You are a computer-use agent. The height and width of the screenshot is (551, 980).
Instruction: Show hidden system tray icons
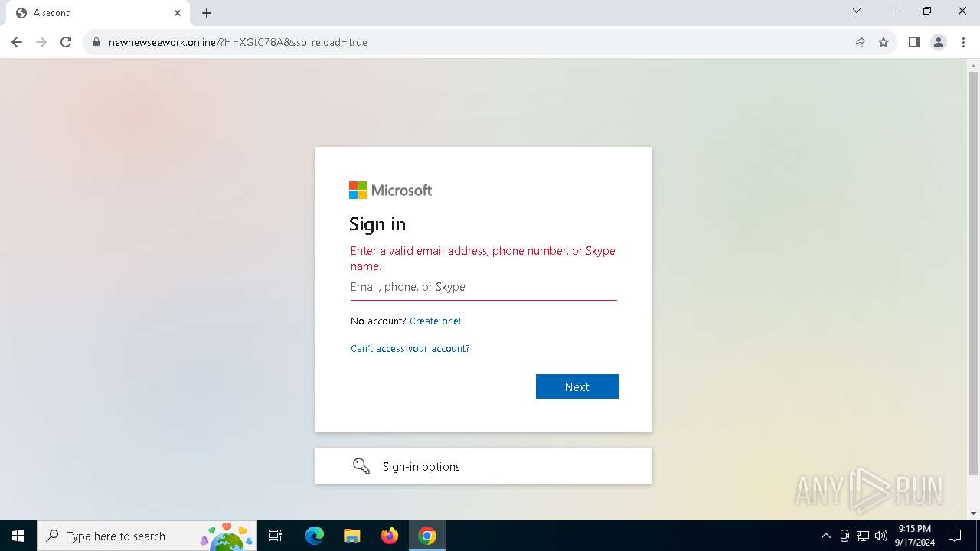[825, 536]
